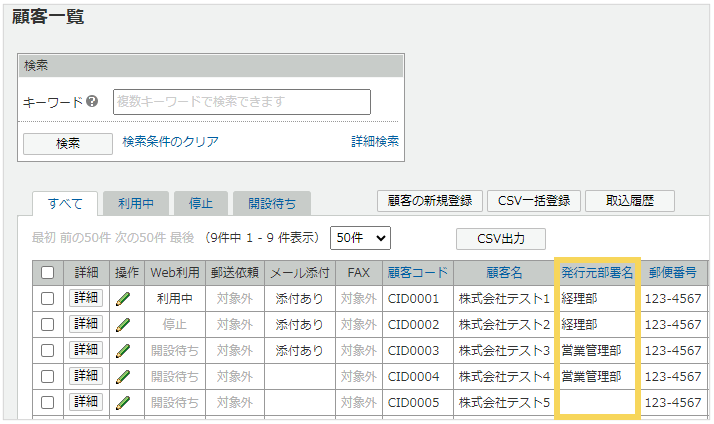This screenshot has width=714, height=424.
Task: Check the checkbox for 株式会社テスト1 row
Action: (x=47, y=298)
